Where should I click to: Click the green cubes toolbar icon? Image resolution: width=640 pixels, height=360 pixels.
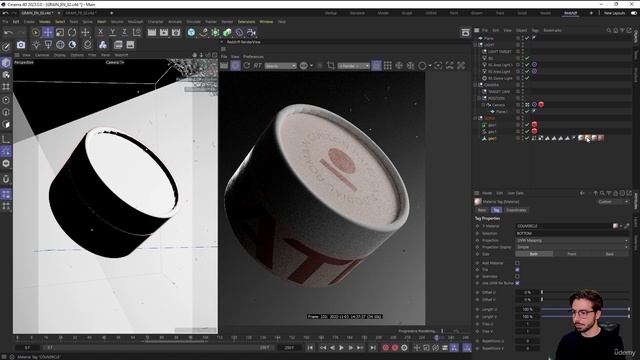click(x=227, y=32)
